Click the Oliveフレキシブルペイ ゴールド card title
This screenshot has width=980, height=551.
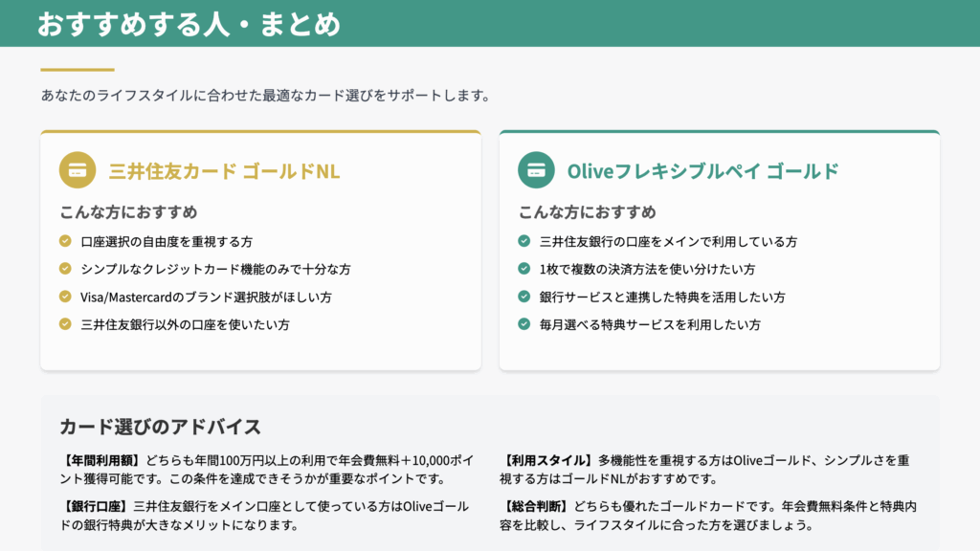point(703,172)
